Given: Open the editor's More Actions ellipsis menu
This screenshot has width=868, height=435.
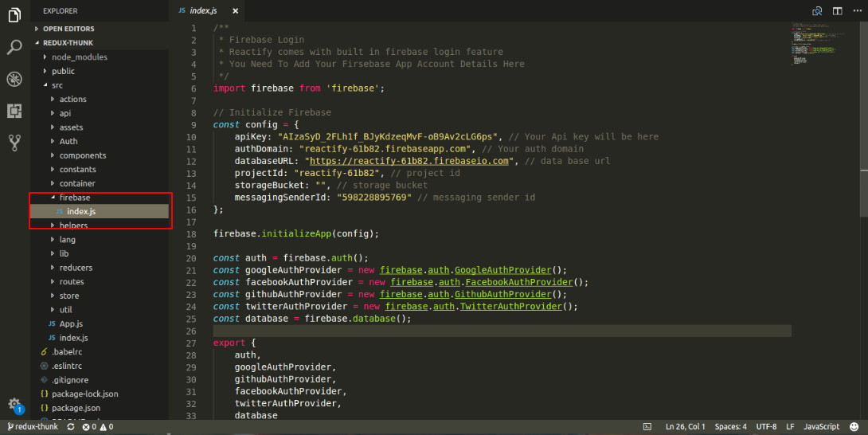Looking at the screenshot, I should [856, 10].
